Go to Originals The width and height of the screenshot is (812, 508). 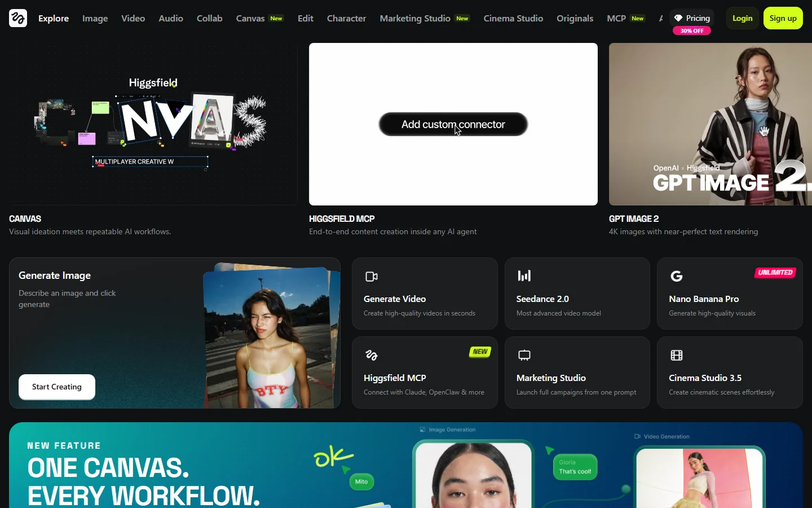tap(575, 18)
